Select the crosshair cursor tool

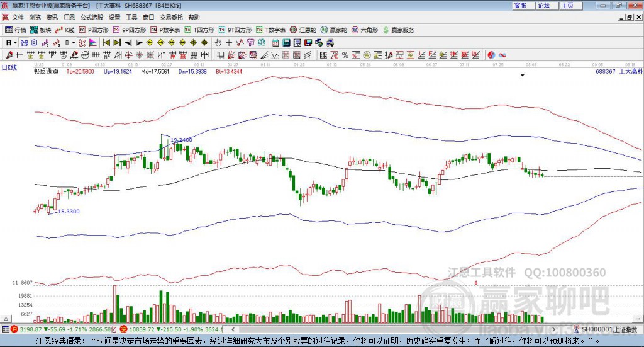click(x=229, y=43)
